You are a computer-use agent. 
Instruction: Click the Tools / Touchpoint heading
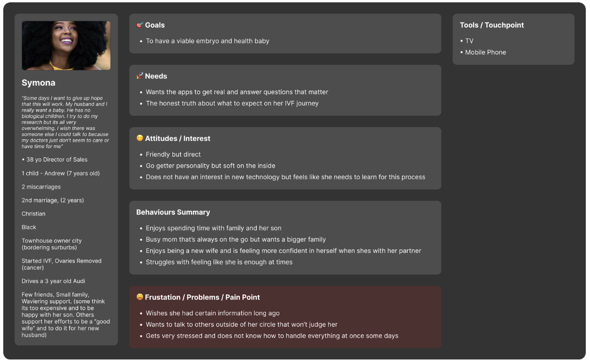pyautogui.click(x=492, y=25)
